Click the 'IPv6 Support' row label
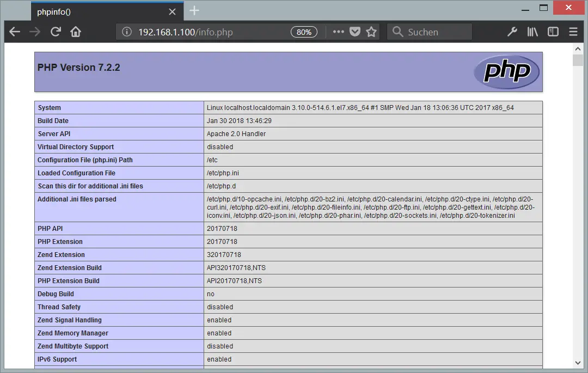This screenshot has height=373, width=588. pyautogui.click(x=57, y=359)
